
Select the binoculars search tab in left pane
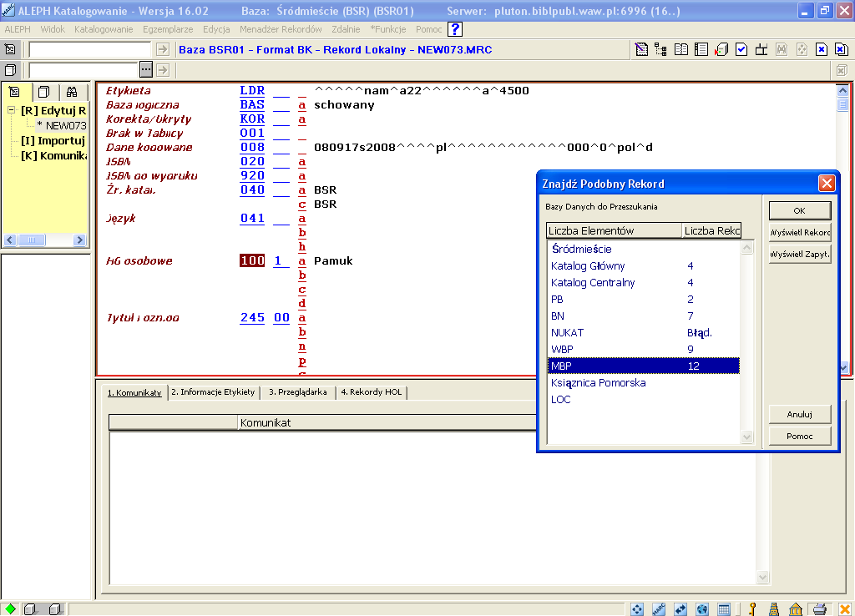point(72,92)
